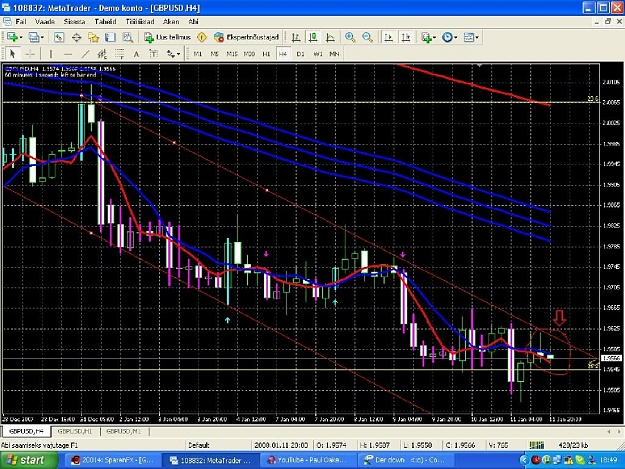Open the Periods clock dropdown

click(x=450, y=37)
